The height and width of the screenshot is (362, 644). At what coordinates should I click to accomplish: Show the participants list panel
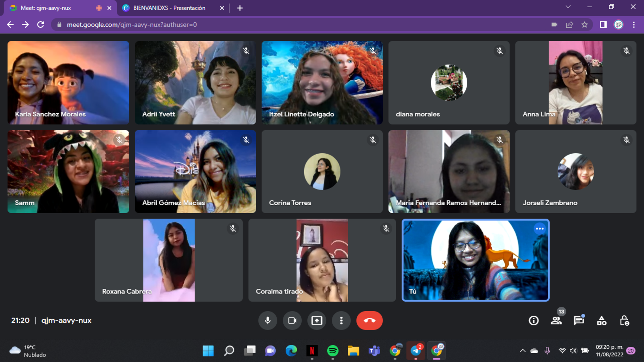pyautogui.click(x=556, y=321)
